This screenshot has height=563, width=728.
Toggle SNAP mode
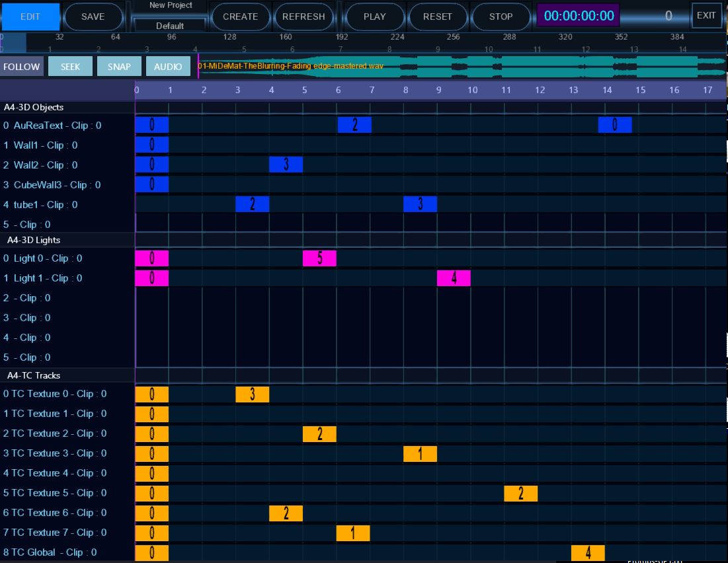click(x=119, y=67)
